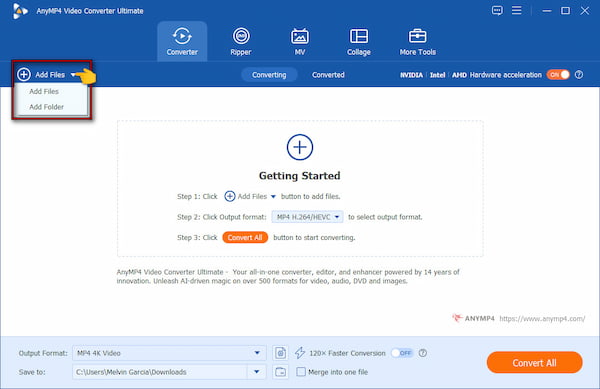Screen dimensions: 600x389
Task: Click the large plus icon to add files
Action: pyautogui.click(x=300, y=147)
